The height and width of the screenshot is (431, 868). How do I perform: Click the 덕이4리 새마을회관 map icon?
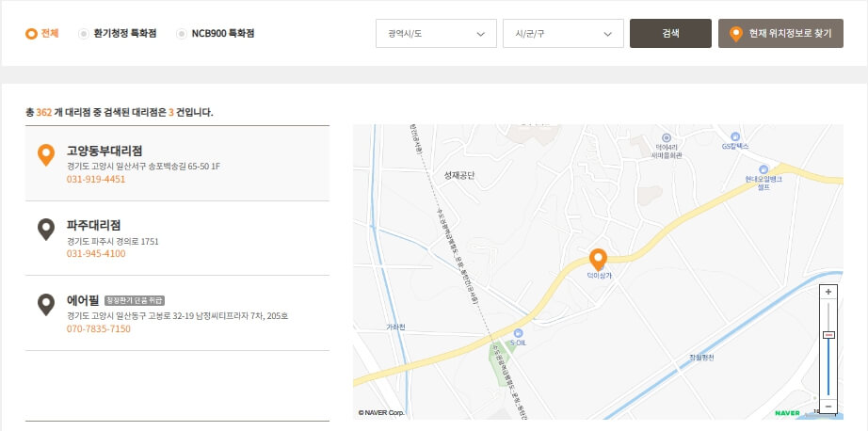pos(667,137)
